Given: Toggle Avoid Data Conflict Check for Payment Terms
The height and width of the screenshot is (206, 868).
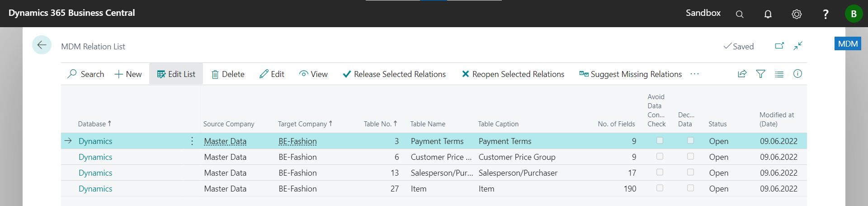Looking at the screenshot, I should coord(660,140).
